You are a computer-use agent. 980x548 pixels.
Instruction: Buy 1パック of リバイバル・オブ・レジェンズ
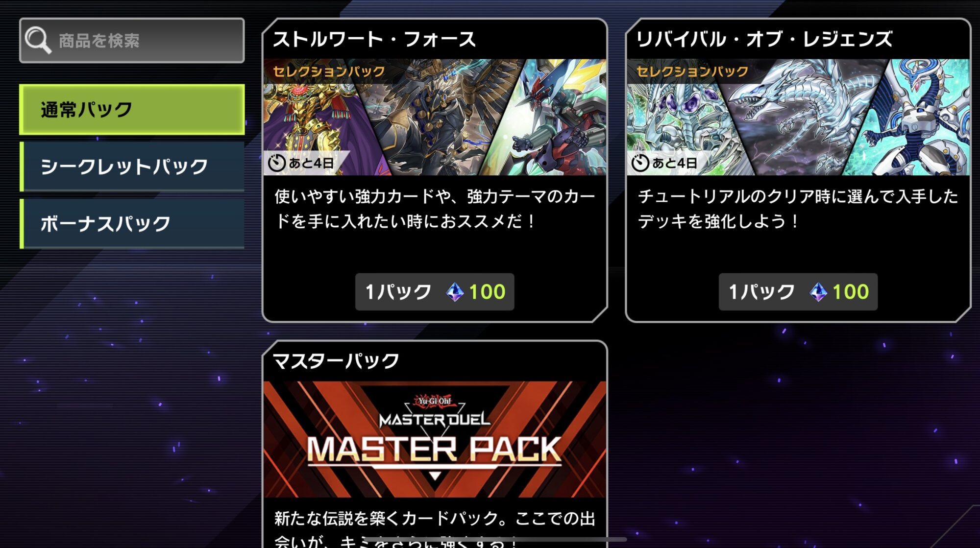pyautogui.click(x=798, y=292)
